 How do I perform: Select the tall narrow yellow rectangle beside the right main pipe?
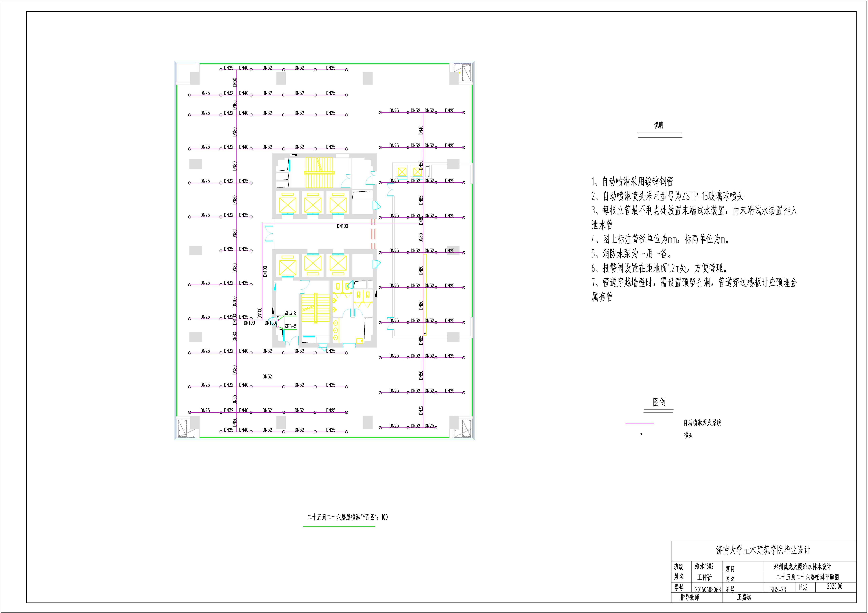point(425,294)
